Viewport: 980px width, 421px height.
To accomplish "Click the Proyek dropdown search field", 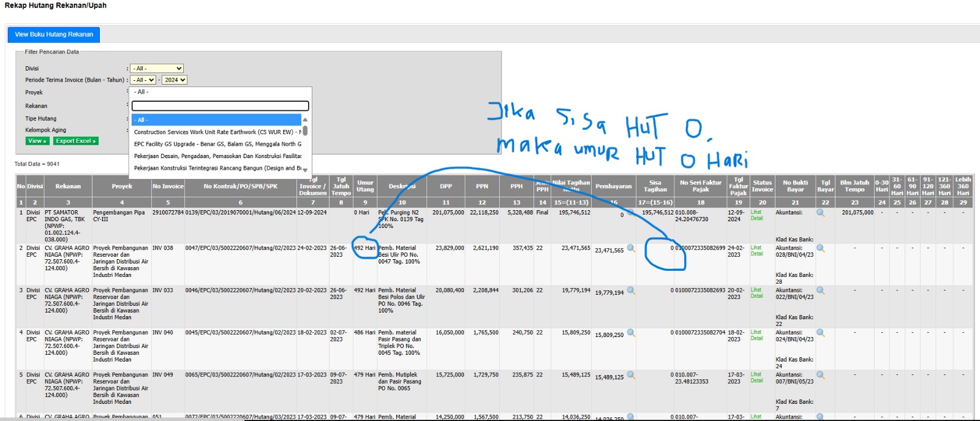I will (x=220, y=106).
